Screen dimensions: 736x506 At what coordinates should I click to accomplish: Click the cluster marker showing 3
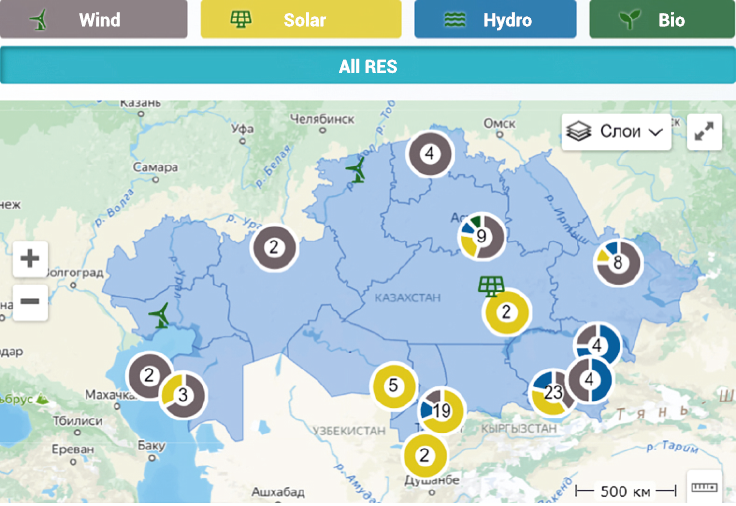click(x=183, y=395)
